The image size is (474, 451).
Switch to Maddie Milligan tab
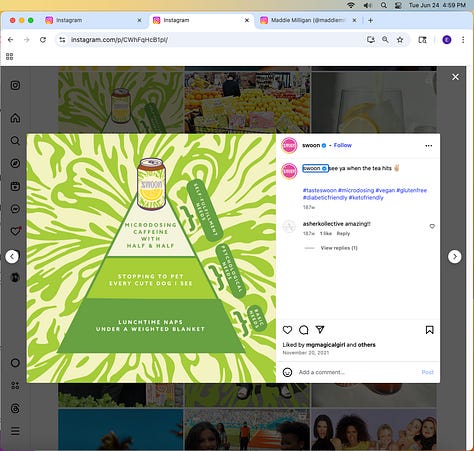pyautogui.click(x=307, y=20)
